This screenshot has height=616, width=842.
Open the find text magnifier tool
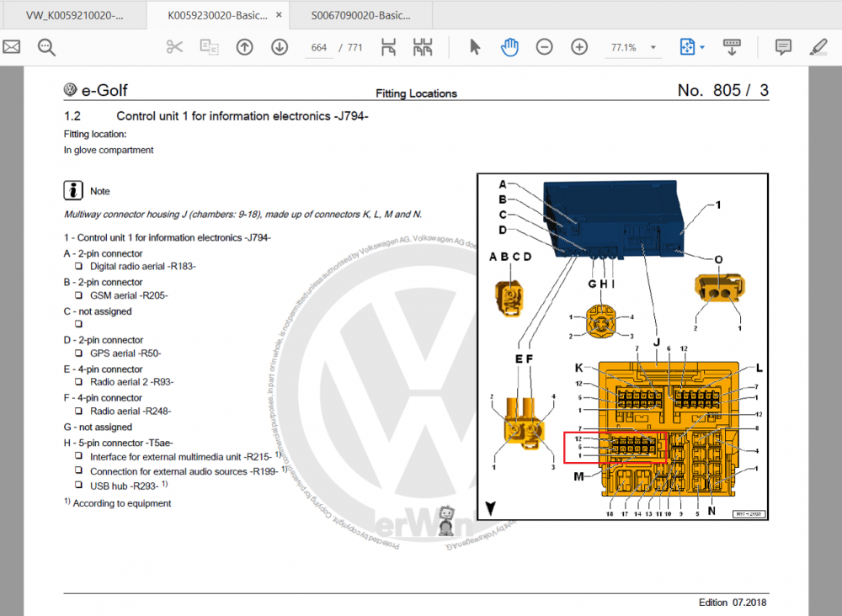click(46, 47)
